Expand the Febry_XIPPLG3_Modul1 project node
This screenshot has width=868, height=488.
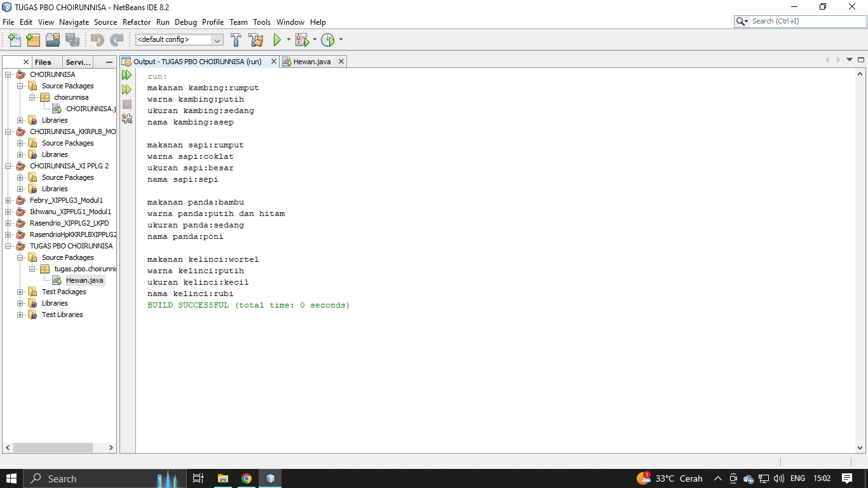tap(8, 200)
